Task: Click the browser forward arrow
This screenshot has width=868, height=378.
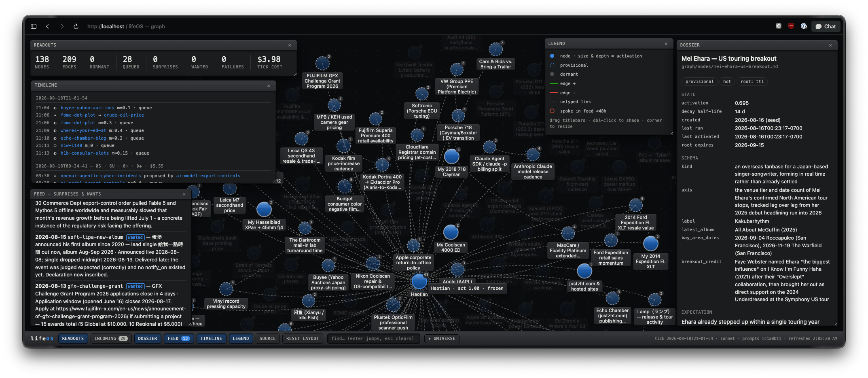Action: 62,26
